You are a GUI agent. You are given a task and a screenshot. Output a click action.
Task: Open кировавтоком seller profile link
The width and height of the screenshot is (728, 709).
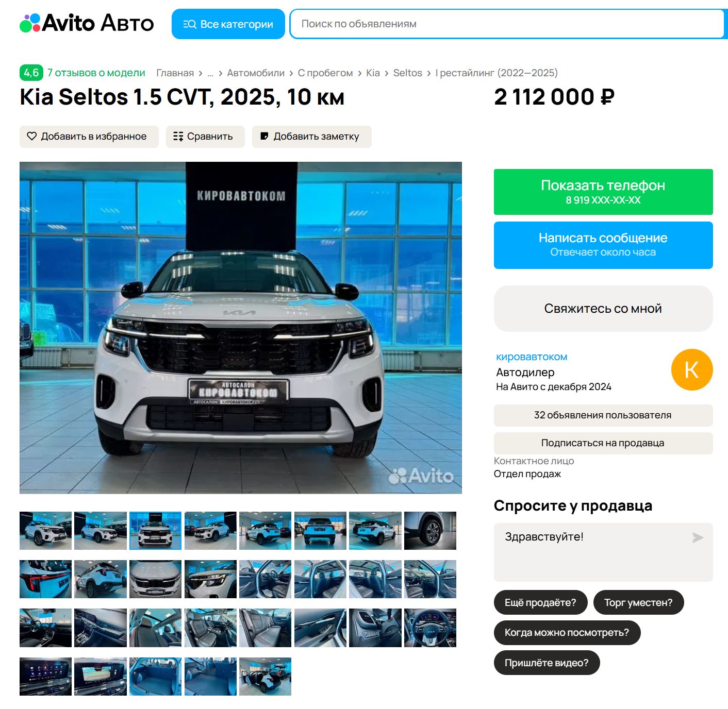click(x=532, y=357)
